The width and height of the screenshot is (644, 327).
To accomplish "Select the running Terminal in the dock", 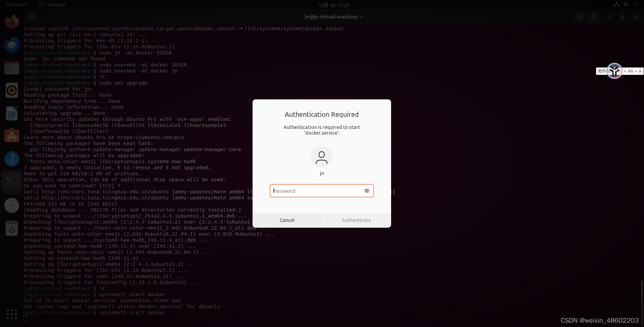I will click(11, 181).
